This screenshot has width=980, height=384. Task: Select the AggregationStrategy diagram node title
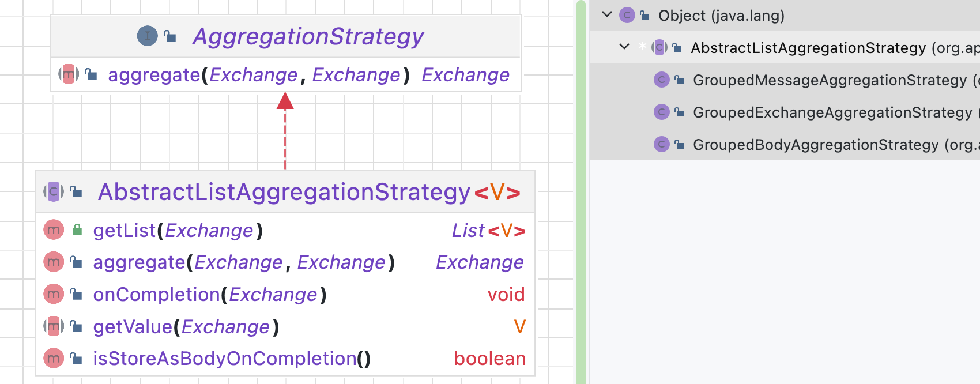[x=308, y=36]
